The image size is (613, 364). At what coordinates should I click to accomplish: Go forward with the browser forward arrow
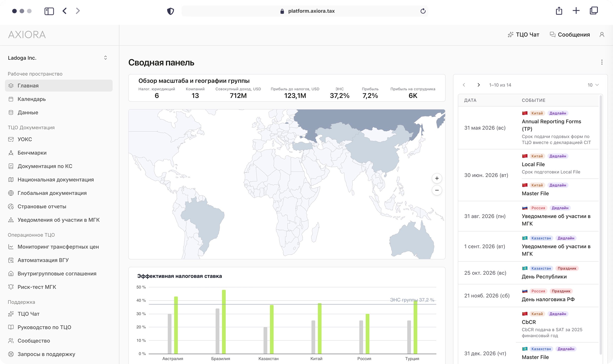(x=78, y=11)
